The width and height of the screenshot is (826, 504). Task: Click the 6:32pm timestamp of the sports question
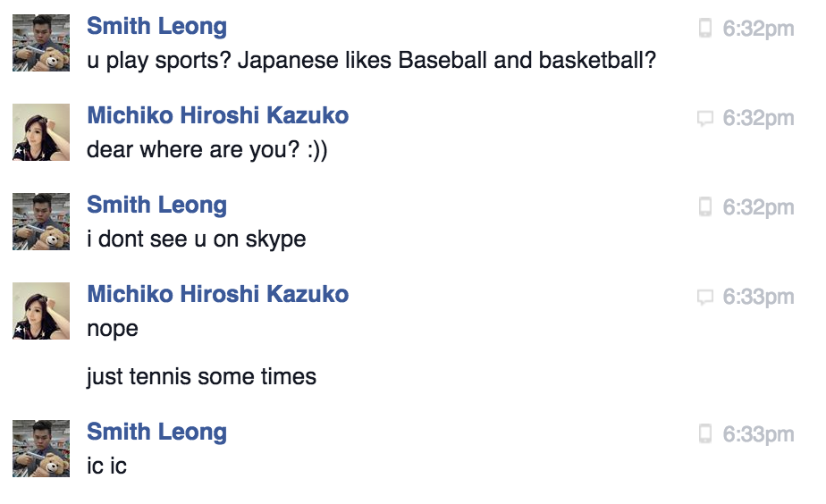click(x=758, y=29)
